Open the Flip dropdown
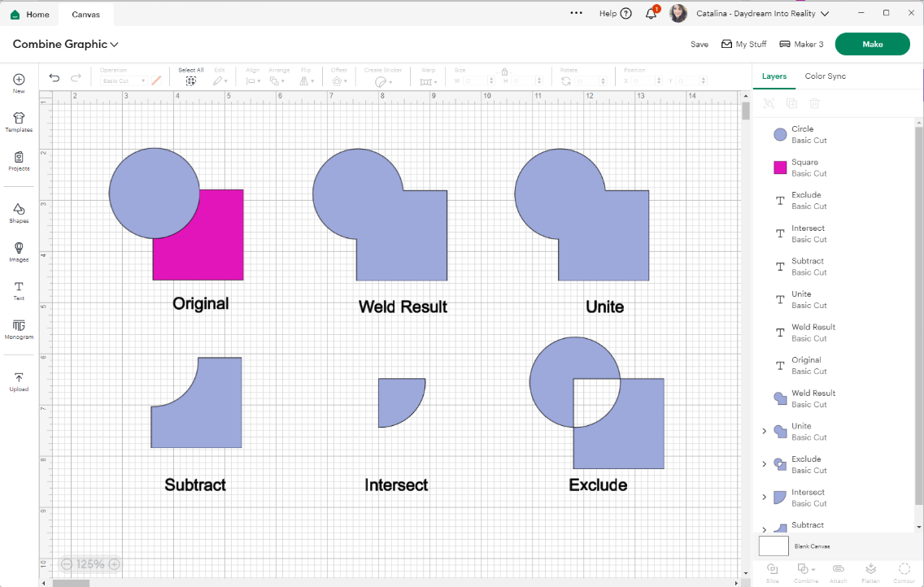Screen dimensions: 924x587 tap(307, 81)
